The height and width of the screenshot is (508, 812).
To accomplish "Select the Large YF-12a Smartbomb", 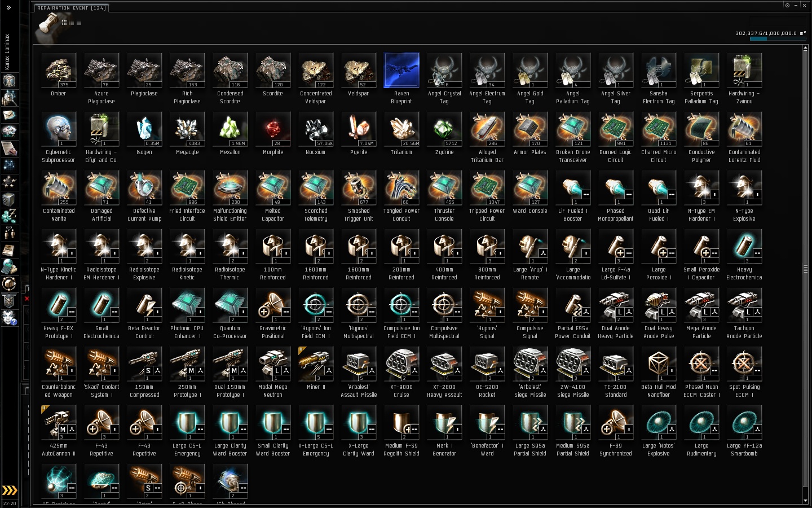I will click(x=744, y=431).
